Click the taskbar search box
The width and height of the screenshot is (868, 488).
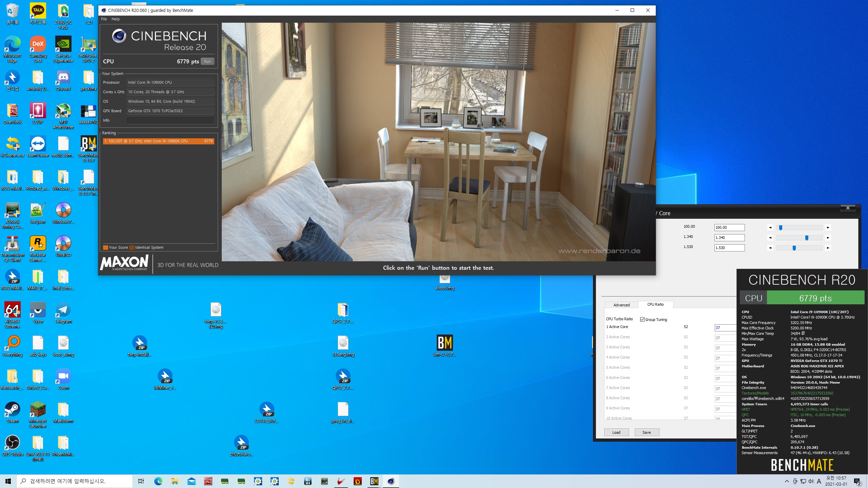pyautogui.click(x=75, y=481)
